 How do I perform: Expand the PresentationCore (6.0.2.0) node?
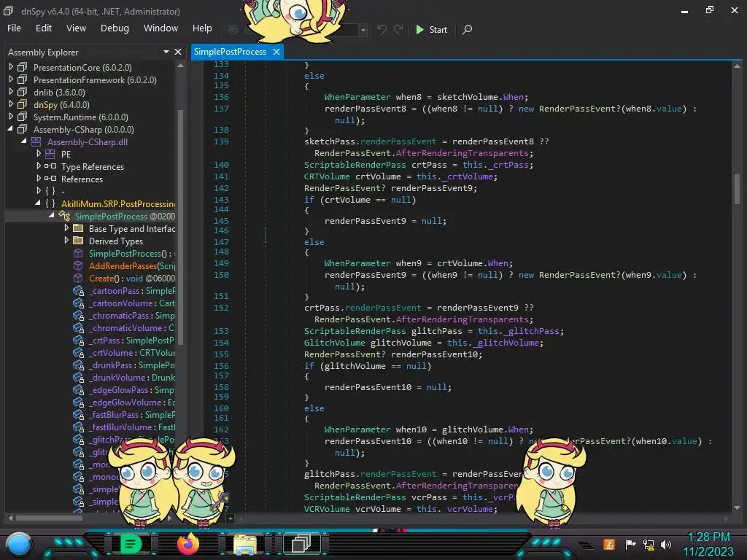click(11, 67)
